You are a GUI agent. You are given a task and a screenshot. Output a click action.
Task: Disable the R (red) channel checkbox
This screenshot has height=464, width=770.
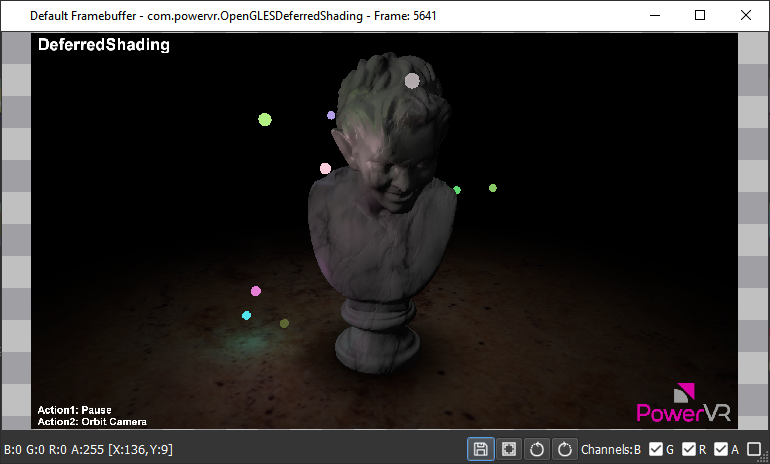click(721, 449)
